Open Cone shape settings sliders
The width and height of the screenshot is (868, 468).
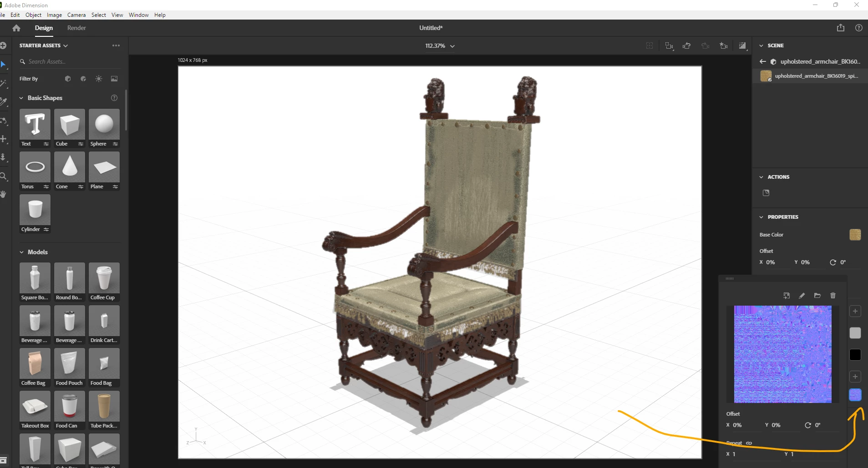[81, 186]
